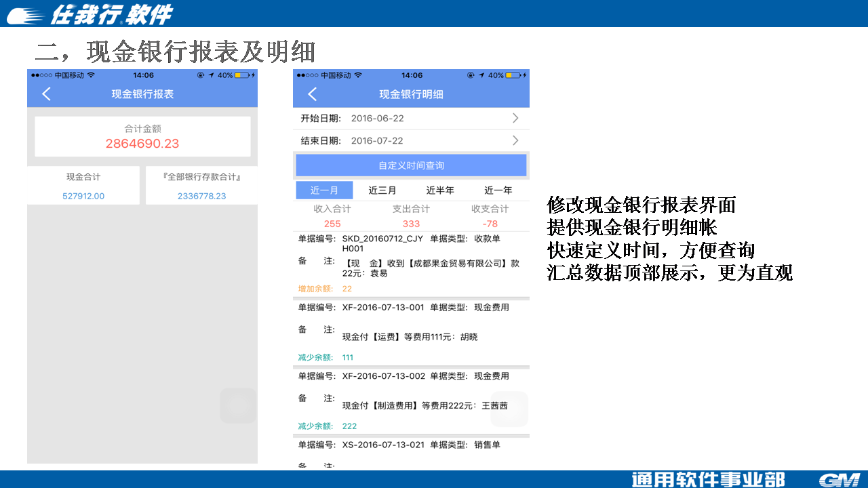The image size is (868, 488).
Task: Tap the 合计金额 2864690.23 summary box
Action: (x=142, y=136)
